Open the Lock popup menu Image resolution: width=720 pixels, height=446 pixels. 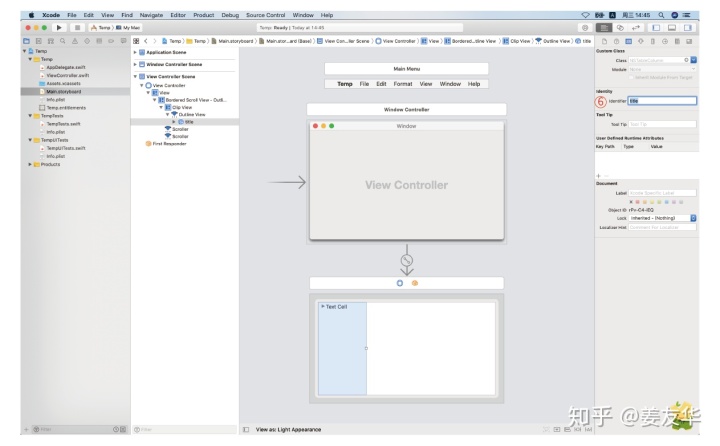[x=663, y=218]
